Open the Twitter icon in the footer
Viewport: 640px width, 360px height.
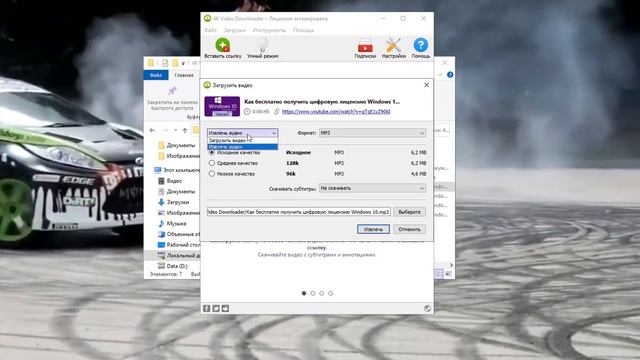(216, 308)
